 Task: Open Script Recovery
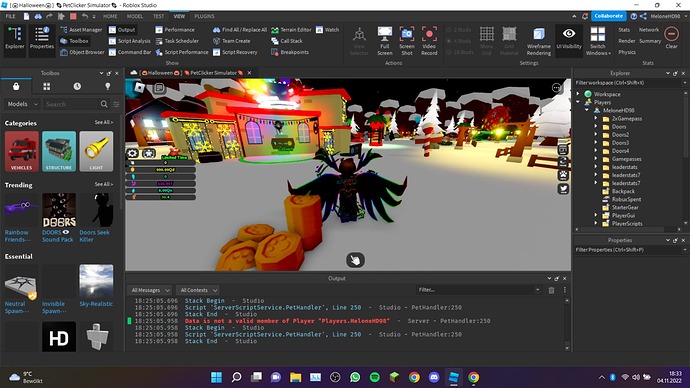[x=235, y=52]
